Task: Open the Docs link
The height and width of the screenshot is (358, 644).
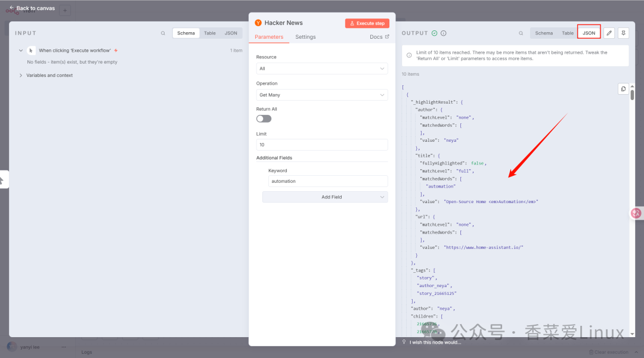Action: point(379,37)
